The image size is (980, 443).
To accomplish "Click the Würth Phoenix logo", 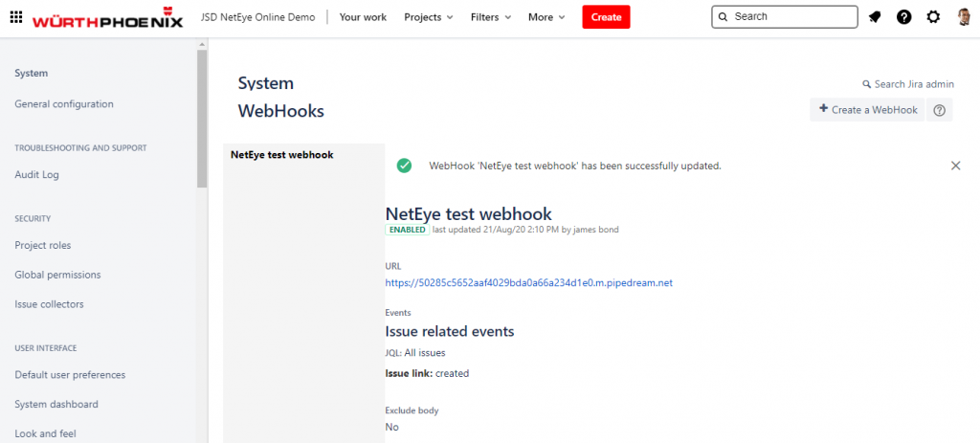I will pyautogui.click(x=108, y=17).
